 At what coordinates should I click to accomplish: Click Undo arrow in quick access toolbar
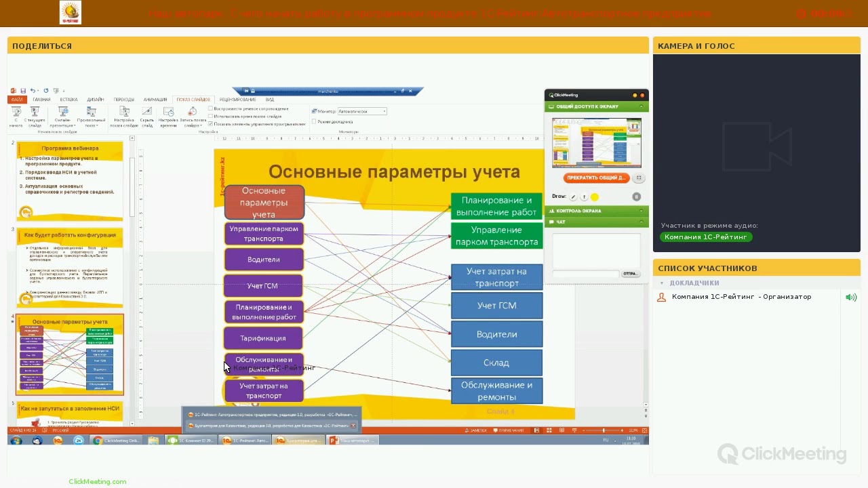32,91
